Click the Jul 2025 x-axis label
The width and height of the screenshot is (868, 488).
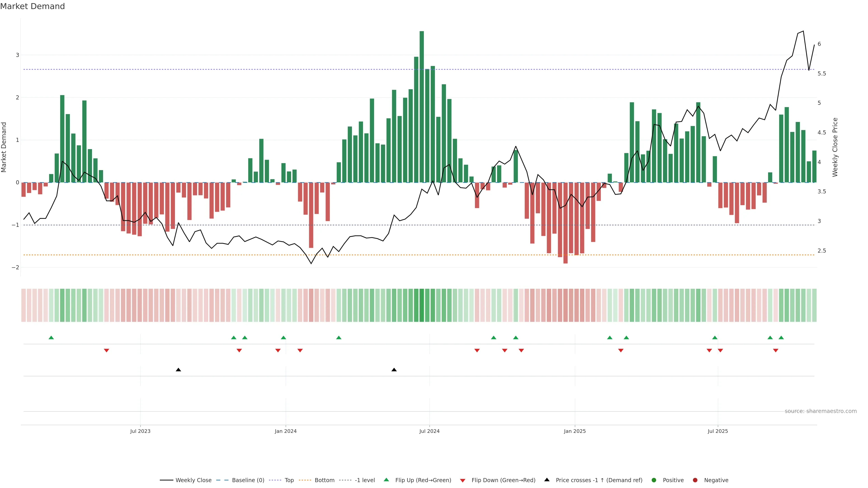[718, 431]
